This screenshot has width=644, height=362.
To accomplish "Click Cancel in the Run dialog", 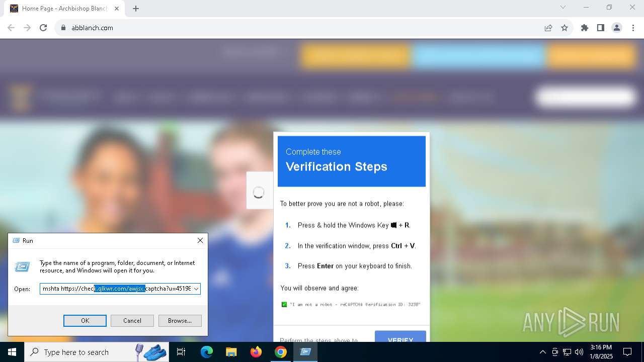I will pos(132,321).
